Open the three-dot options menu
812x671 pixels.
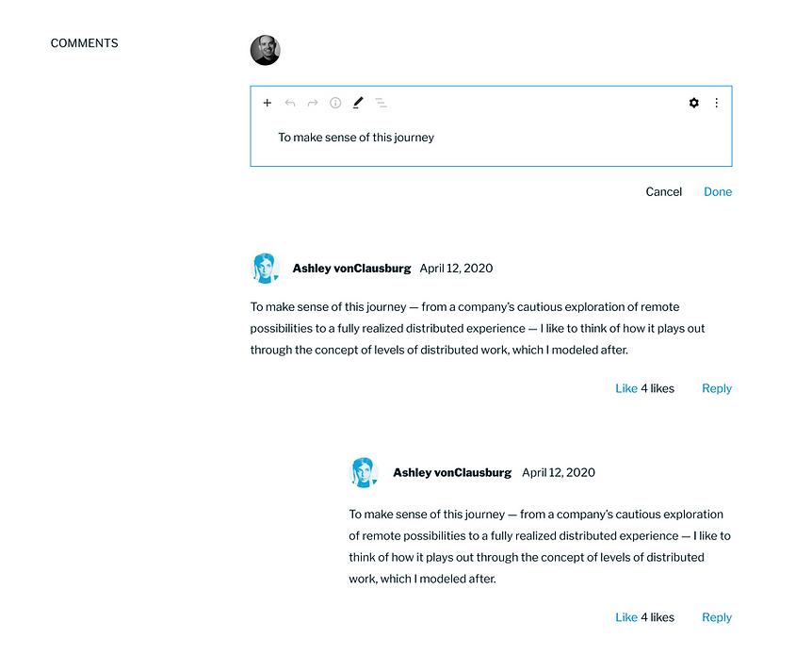(716, 103)
